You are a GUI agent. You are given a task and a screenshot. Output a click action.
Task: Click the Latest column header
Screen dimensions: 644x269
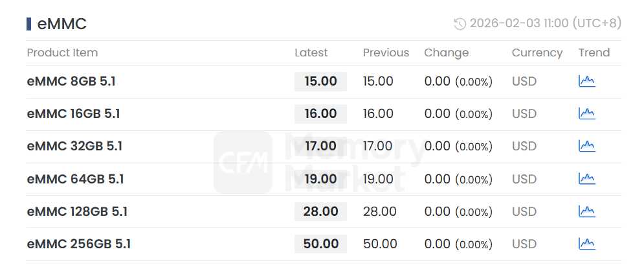(311, 53)
